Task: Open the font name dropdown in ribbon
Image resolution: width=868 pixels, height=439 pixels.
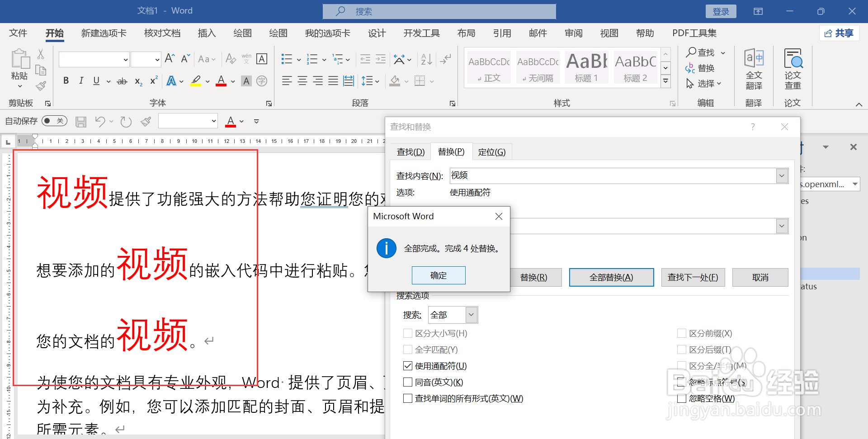Action: (x=126, y=59)
